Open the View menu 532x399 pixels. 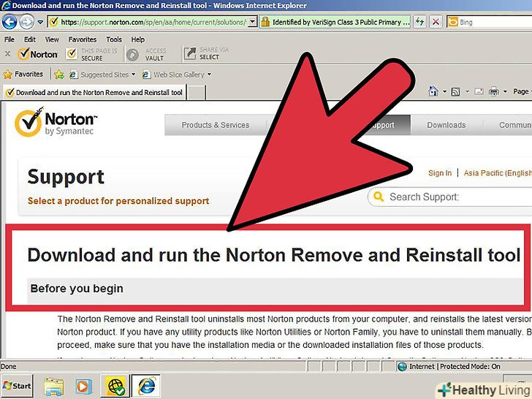pyautogui.click(x=52, y=39)
